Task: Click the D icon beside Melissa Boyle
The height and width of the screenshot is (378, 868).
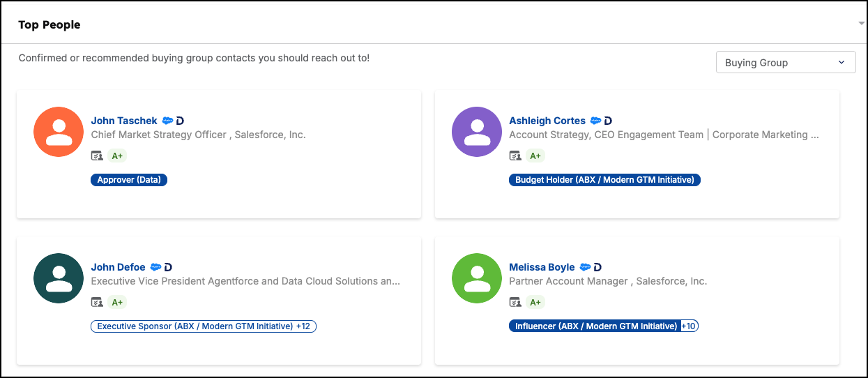Action: pos(597,267)
